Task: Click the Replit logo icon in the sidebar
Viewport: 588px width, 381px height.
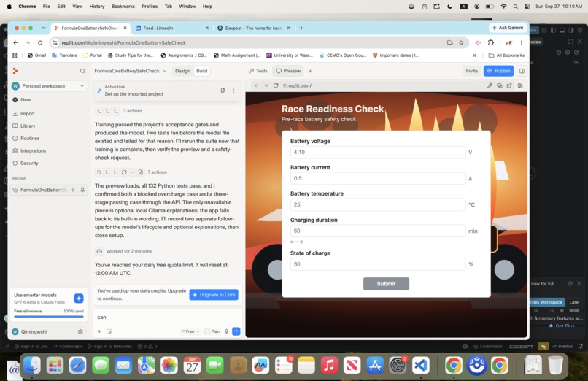Action: [x=15, y=71]
